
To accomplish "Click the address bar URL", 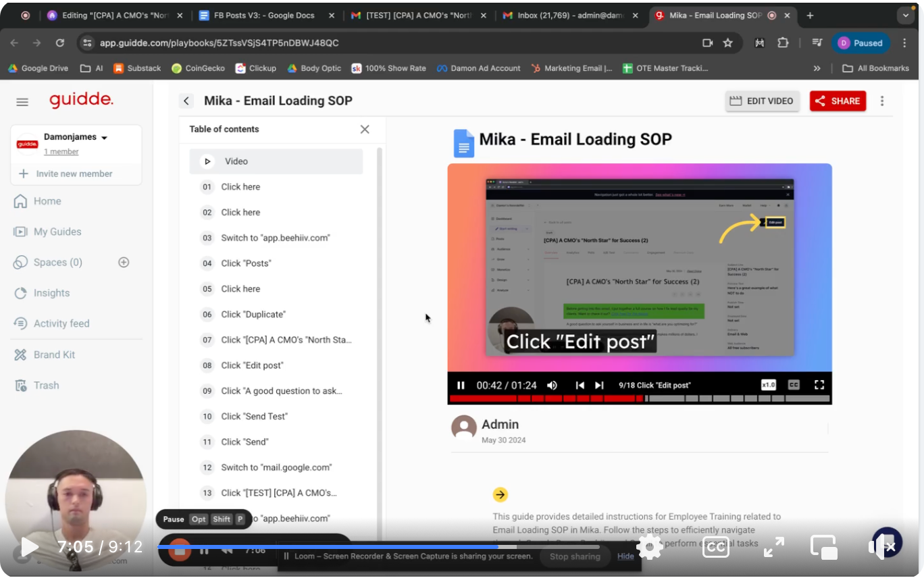I will [220, 43].
